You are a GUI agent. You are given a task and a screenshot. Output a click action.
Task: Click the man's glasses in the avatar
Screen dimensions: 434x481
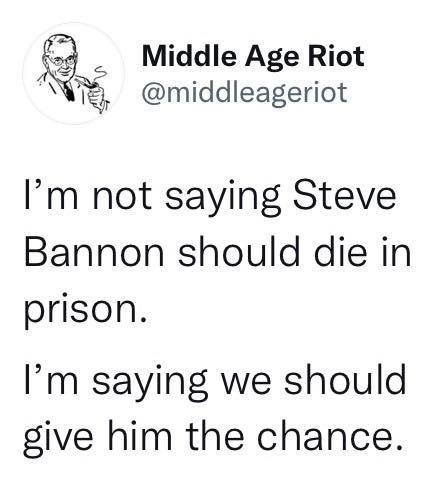62,61
